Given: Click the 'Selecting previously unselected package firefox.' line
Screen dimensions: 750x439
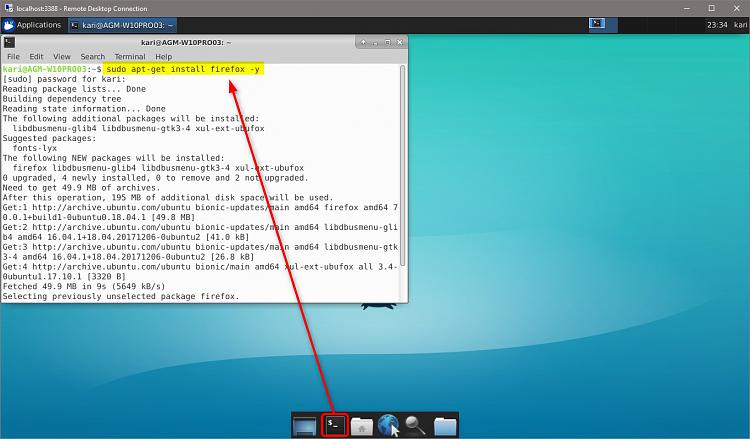Looking at the screenshot, I should click(x=121, y=296).
